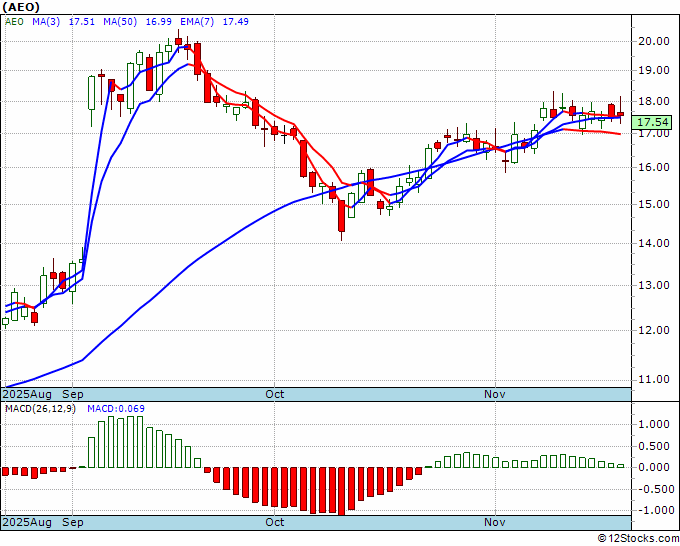
Task: Click 2025Aug on the price chart's time axis
Action: [27, 394]
